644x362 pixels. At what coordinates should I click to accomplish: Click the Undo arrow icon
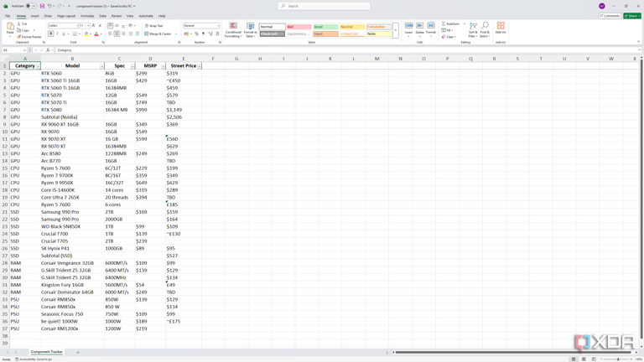click(49, 6)
